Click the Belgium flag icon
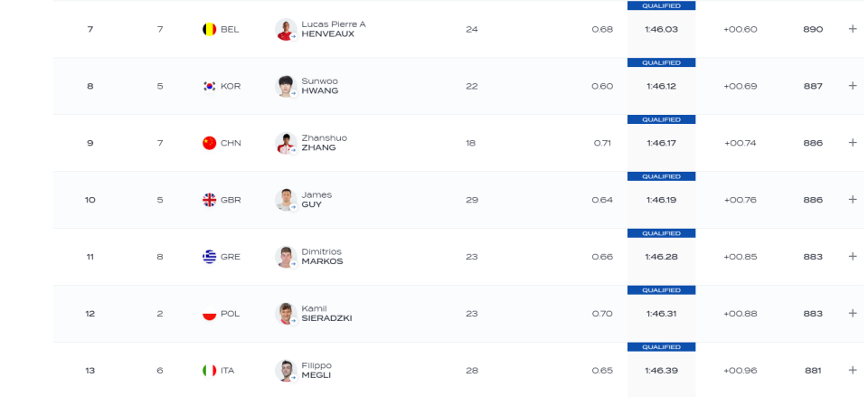Viewport: 868px width, 397px height. (209, 29)
